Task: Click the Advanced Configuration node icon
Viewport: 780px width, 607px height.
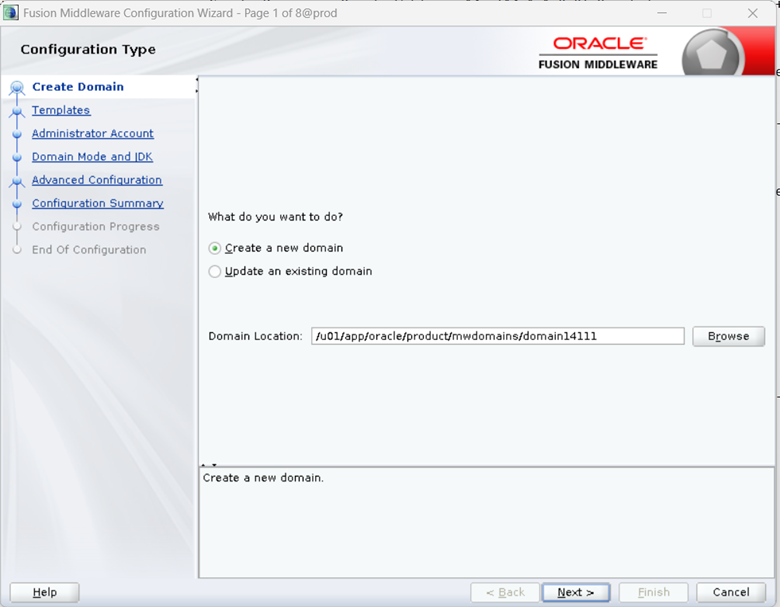Action: [17, 181]
